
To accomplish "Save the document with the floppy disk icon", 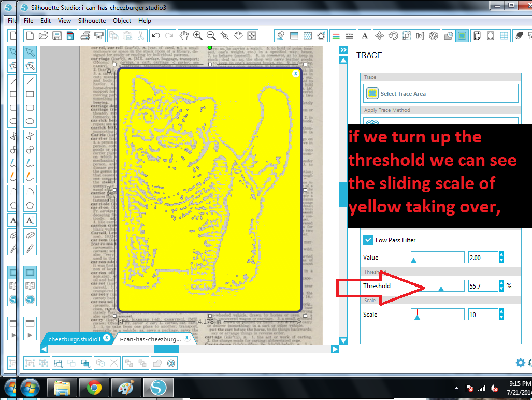I will pos(57,36).
